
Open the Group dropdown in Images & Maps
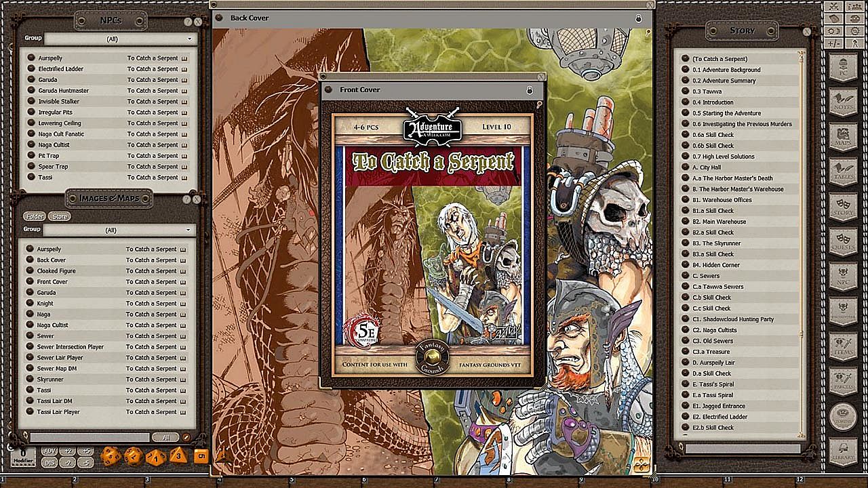(119, 230)
